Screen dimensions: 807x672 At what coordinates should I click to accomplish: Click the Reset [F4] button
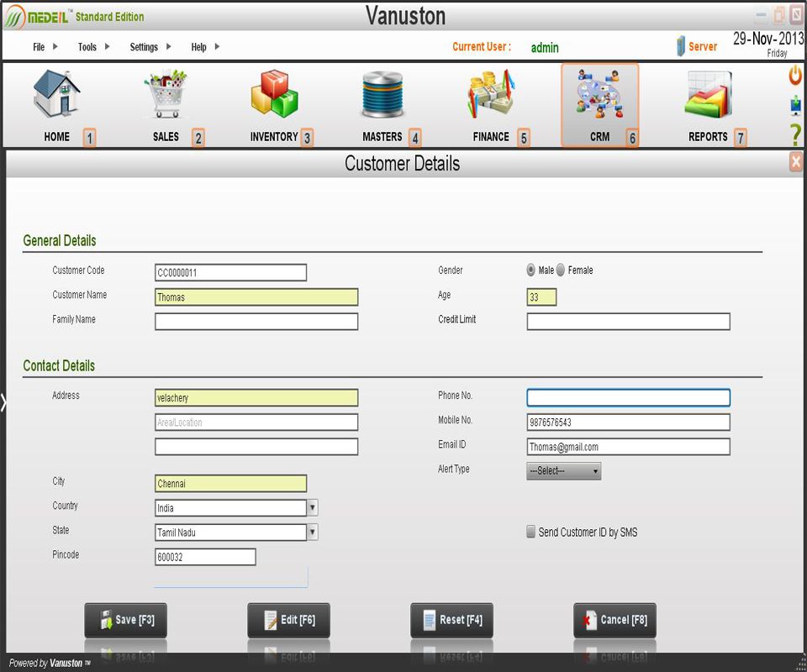point(452,620)
